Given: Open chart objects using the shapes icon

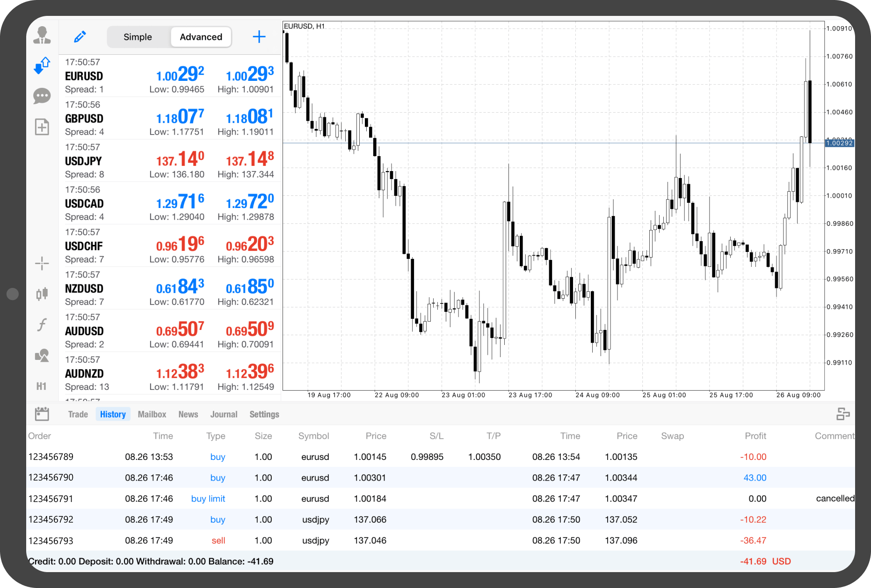Looking at the screenshot, I should point(42,355).
